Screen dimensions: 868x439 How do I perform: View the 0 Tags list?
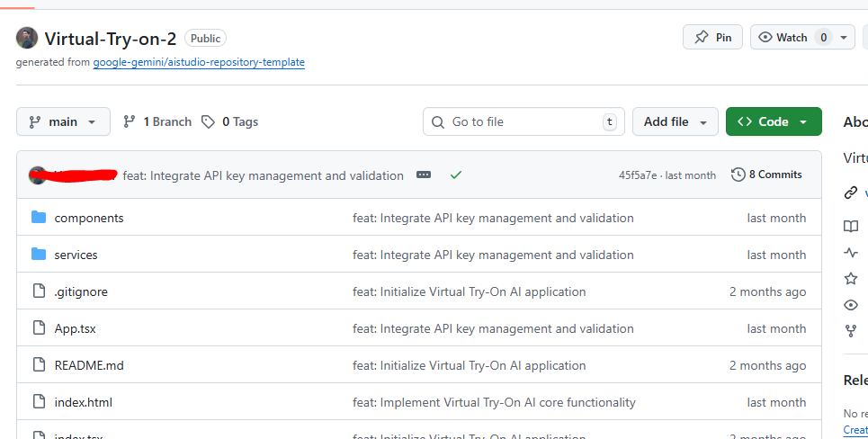click(230, 121)
